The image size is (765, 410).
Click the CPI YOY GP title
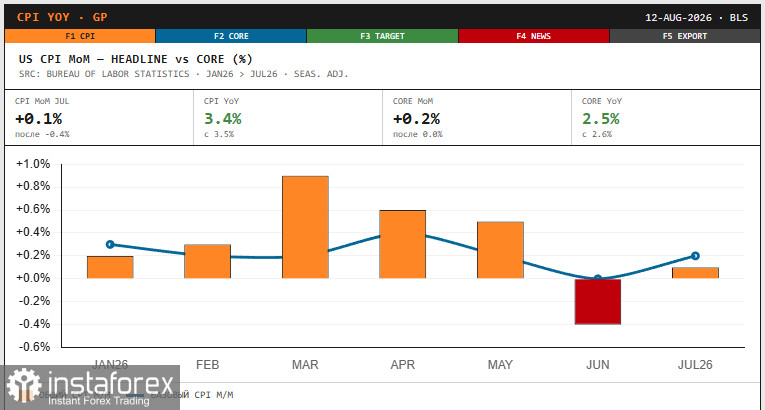(x=62, y=17)
